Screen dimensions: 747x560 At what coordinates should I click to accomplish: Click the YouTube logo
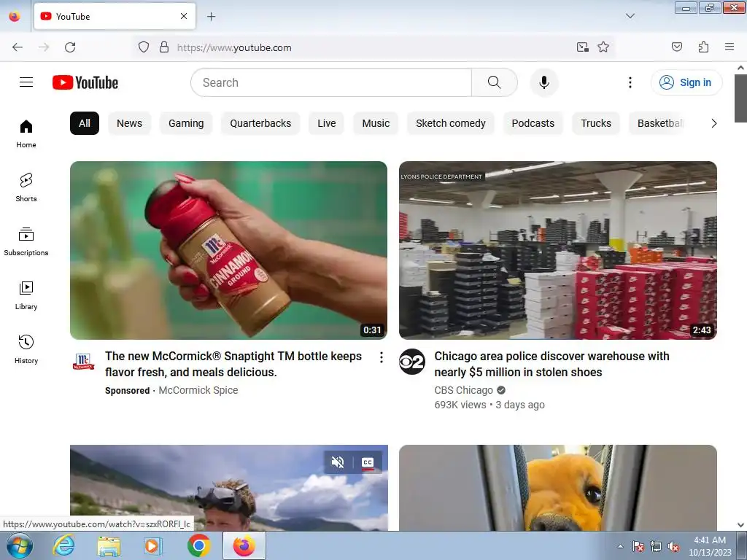[85, 82]
